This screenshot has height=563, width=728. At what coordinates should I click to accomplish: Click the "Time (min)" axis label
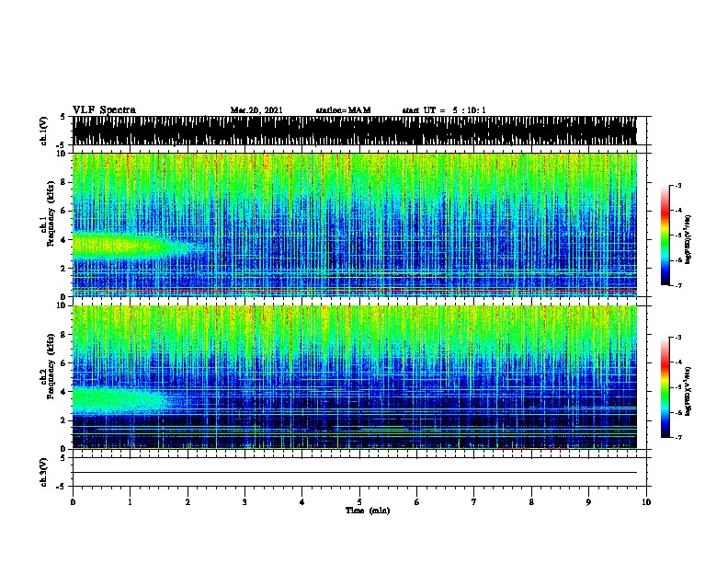(x=368, y=511)
